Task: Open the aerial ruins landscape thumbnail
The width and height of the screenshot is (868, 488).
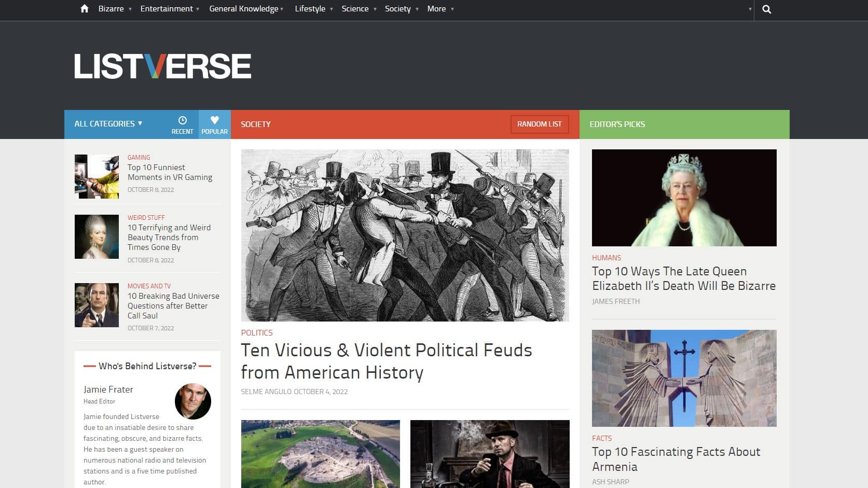Action: pyautogui.click(x=321, y=454)
